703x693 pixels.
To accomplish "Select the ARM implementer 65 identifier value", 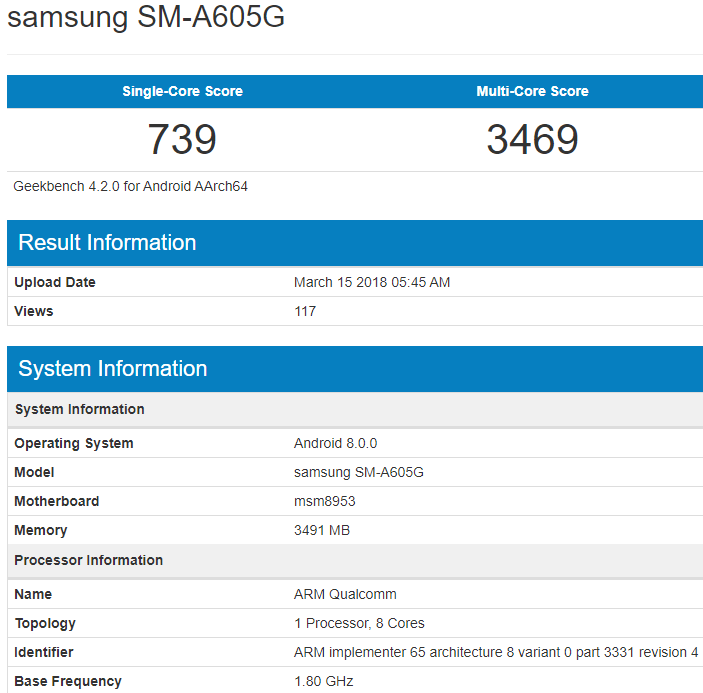I will (496, 652).
